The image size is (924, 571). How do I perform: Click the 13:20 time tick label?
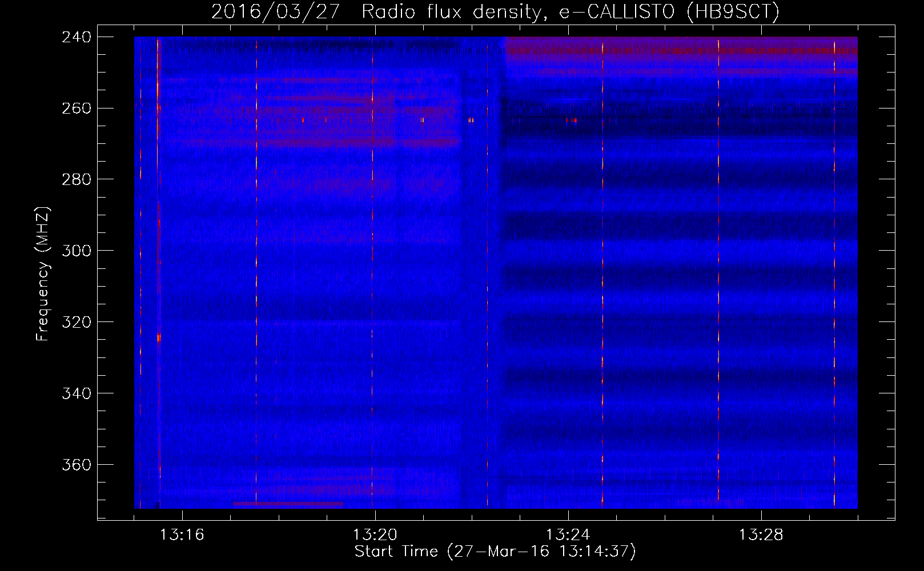pyautogui.click(x=375, y=535)
